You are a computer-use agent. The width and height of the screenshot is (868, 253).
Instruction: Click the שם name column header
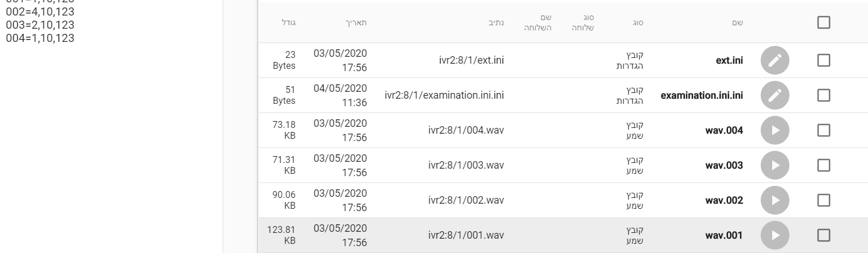[x=738, y=23]
